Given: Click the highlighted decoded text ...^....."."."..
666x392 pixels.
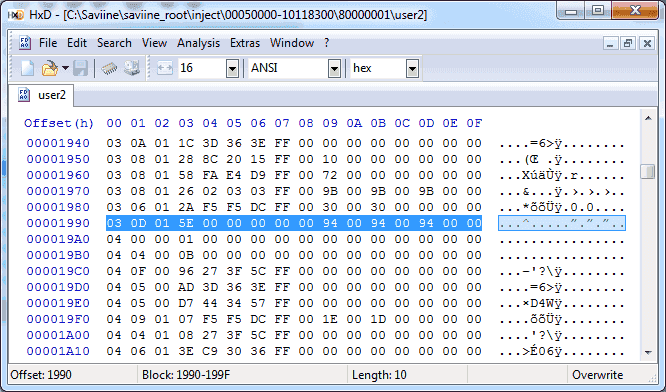Looking at the screenshot, I should [562, 223].
